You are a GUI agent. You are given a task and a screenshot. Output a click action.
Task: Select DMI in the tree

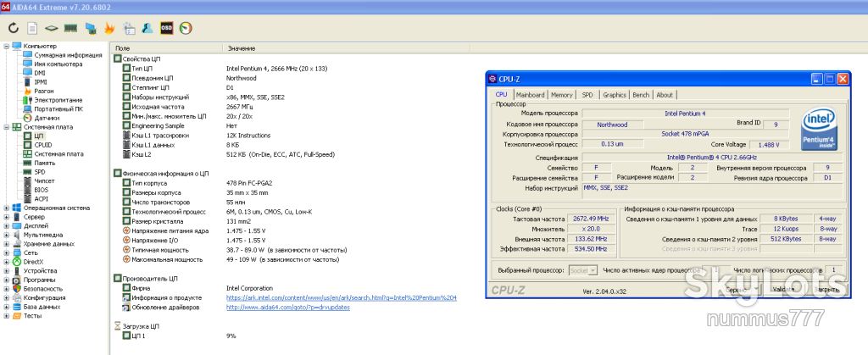(x=40, y=72)
